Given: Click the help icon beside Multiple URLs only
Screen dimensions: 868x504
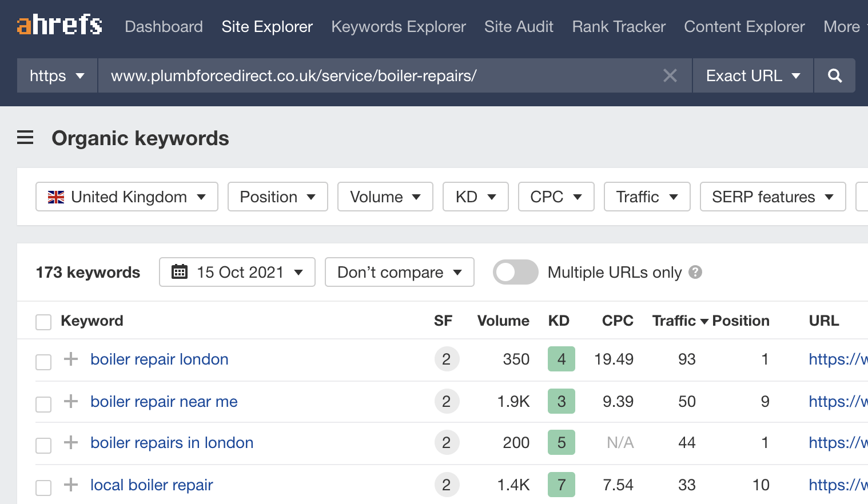Looking at the screenshot, I should 695,273.
